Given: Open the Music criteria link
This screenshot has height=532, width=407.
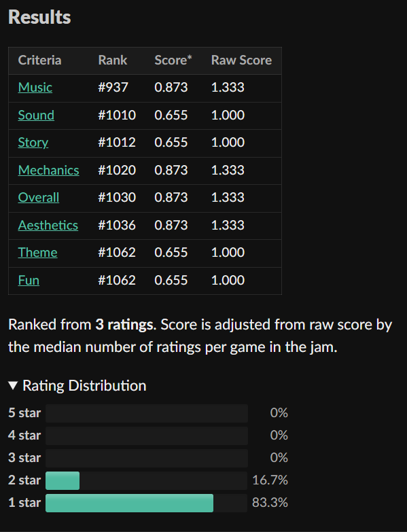Looking at the screenshot, I should coord(35,87).
